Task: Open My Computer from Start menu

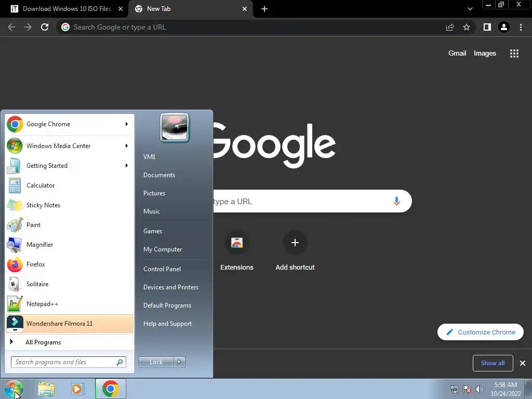Action: [163, 249]
